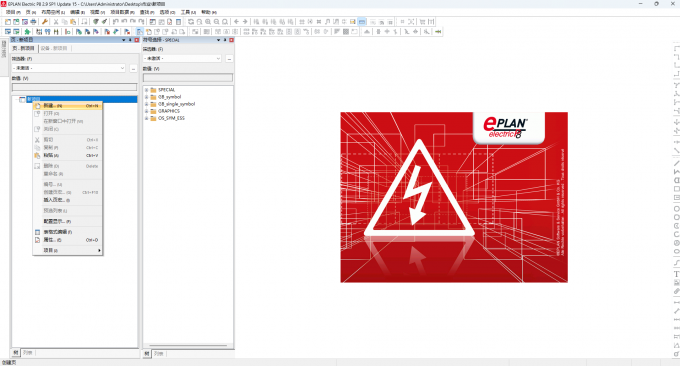Viewport: 680px width, 366px height.
Task: Choose 插入页宏 in the context menu
Action: point(68,200)
